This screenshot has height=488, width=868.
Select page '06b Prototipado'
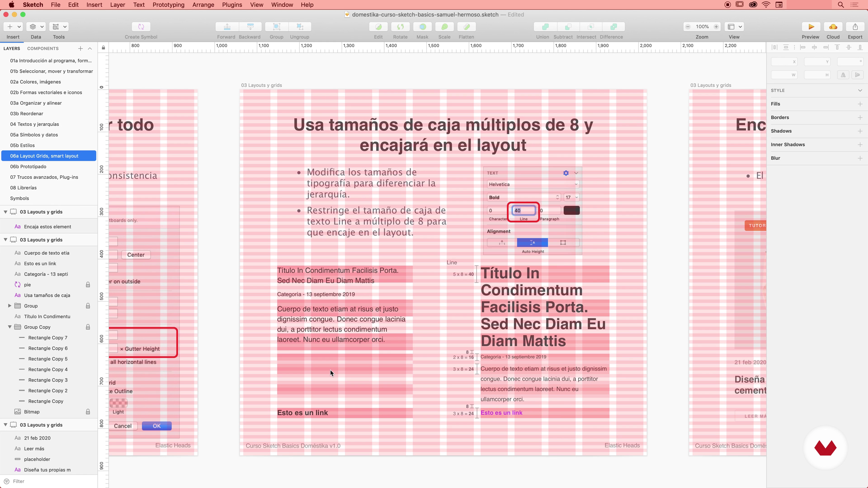tap(49, 166)
